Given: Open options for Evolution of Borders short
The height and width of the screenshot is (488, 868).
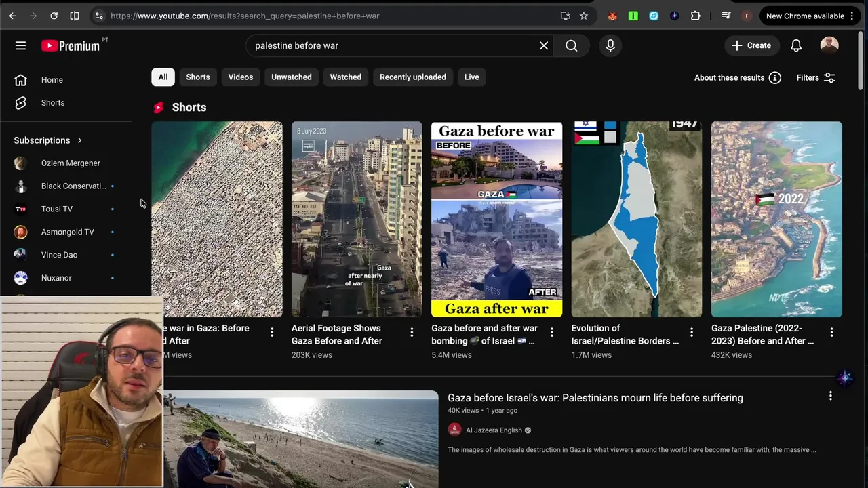Looking at the screenshot, I should (692, 332).
